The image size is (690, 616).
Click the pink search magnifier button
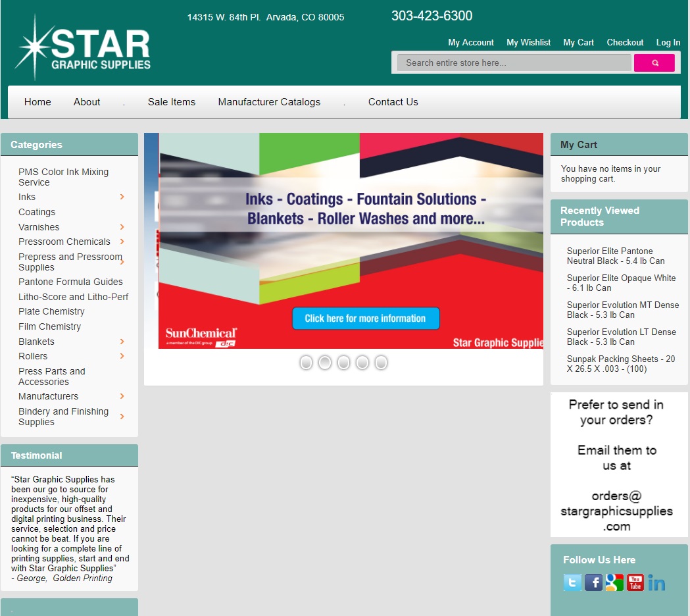point(654,63)
